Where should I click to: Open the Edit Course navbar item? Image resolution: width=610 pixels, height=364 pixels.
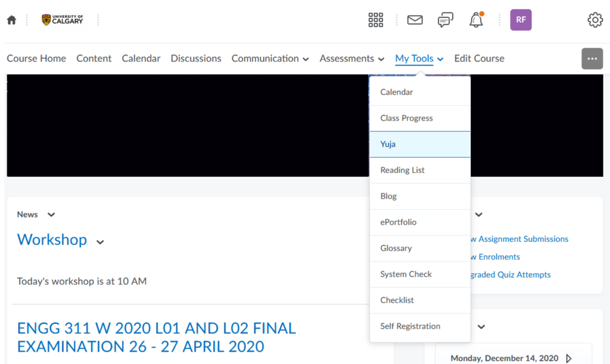click(480, 58)
